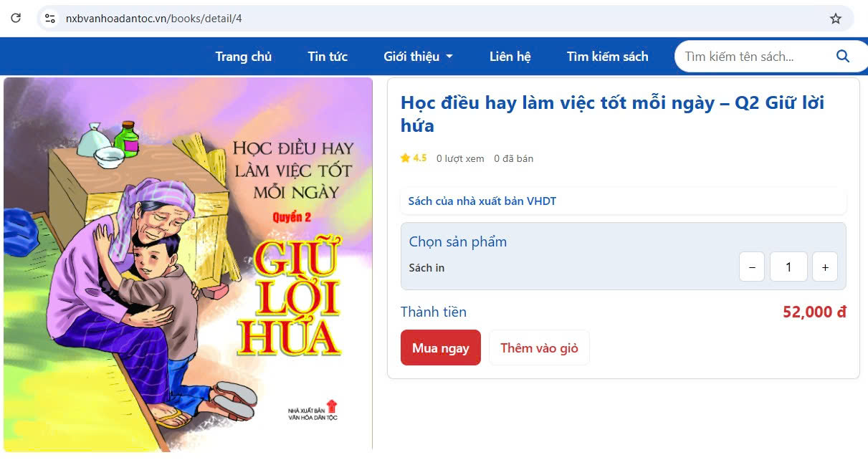The width and height of the screenshot is (868, 460).
Task: Increase quantity with the plus button
Action: (825, 267)
